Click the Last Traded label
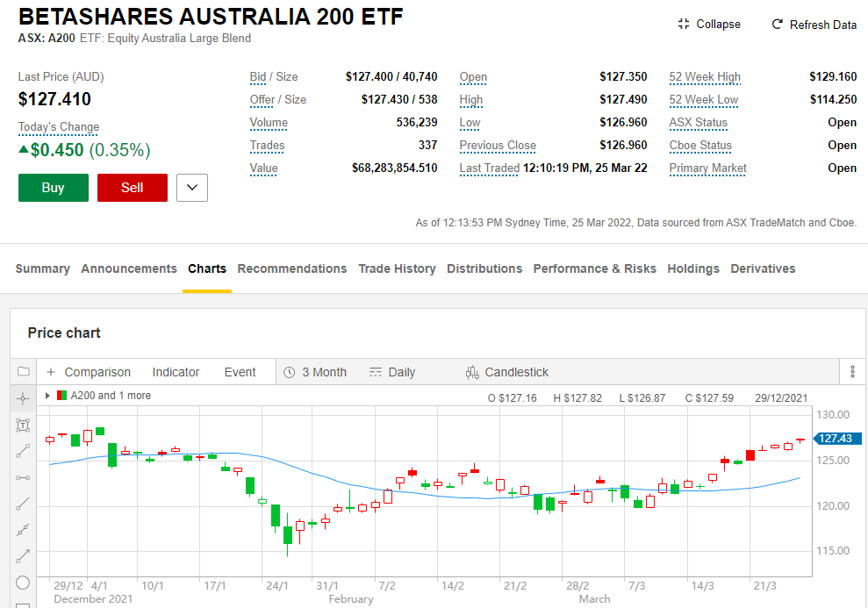Screen dimensions: 868x608 point(490,168)
